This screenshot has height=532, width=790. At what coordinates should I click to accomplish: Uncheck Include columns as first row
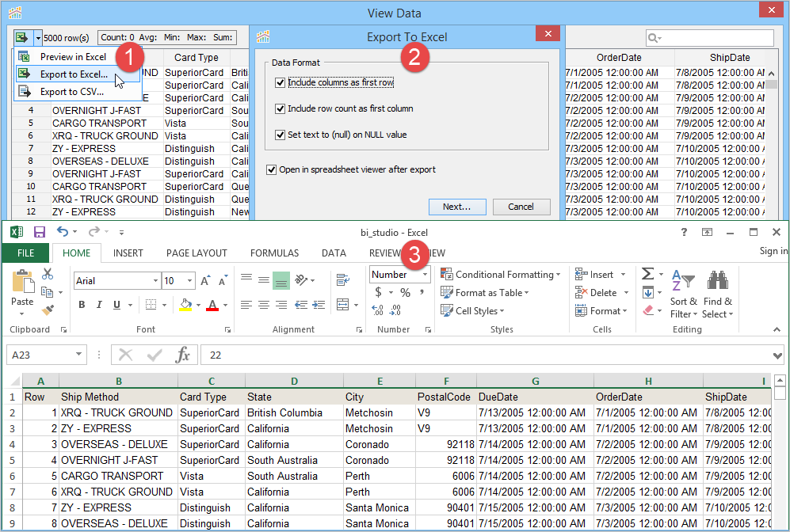[281, 82]
